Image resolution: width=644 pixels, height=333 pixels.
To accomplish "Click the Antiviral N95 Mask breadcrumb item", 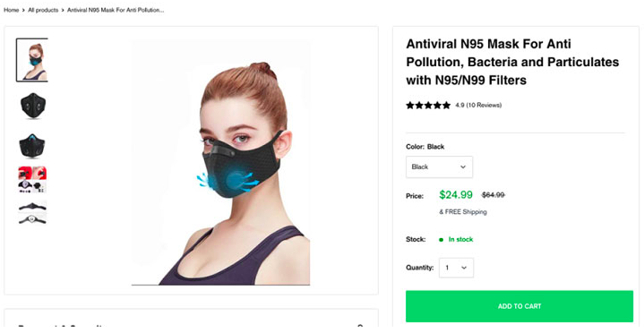I will [x=116, y=10].
